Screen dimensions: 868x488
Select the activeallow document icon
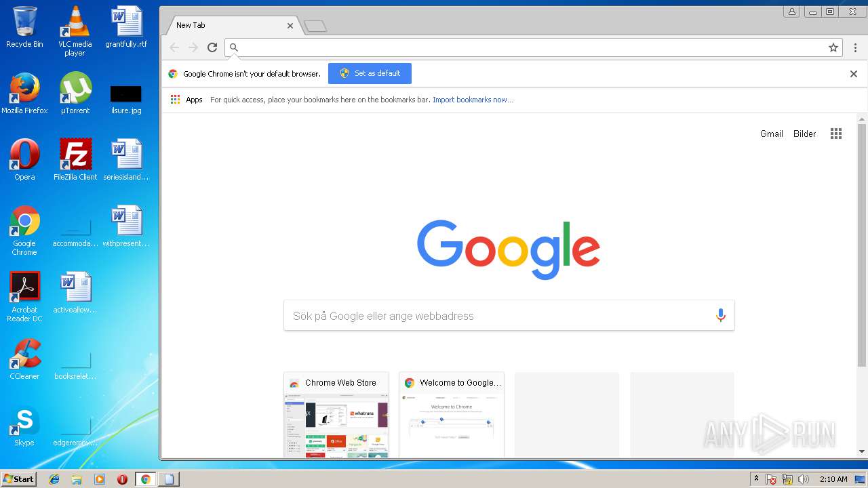75,293
